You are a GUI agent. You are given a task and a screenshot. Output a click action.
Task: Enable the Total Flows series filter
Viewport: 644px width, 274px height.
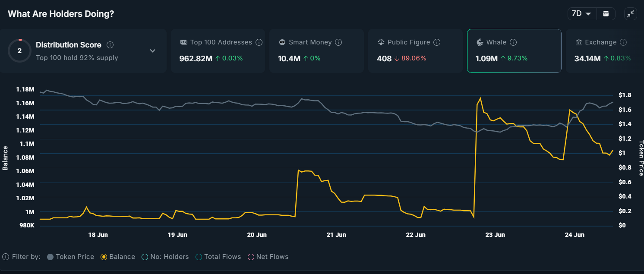click(218, 257)
